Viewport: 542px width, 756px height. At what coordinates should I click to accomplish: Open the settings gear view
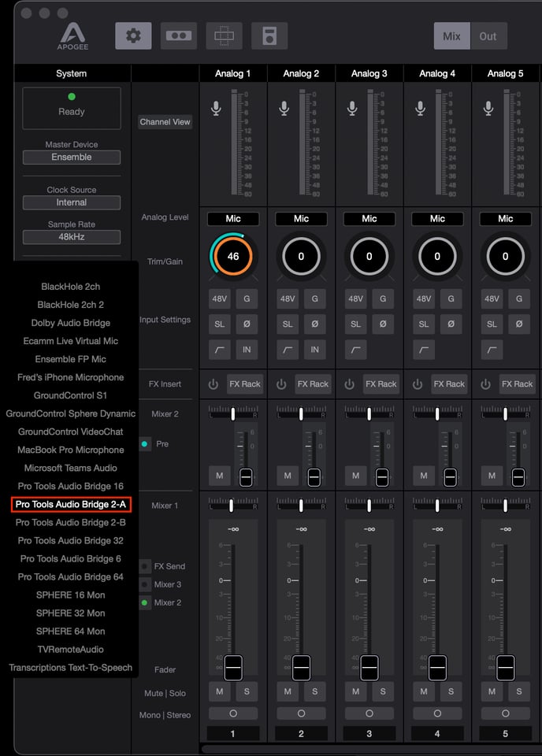click(x=133, y=35)
